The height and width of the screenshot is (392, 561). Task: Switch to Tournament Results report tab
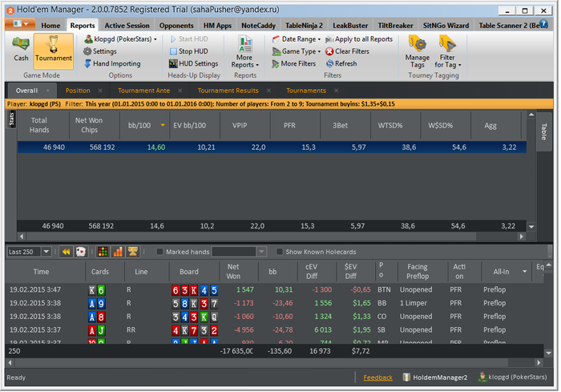tap(228, 91)
